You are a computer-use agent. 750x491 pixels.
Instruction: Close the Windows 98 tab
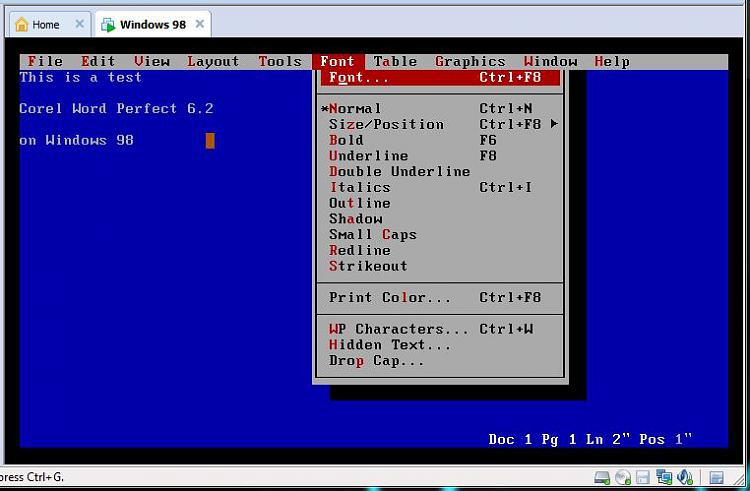pyautogui.click(x=200, y=24)
